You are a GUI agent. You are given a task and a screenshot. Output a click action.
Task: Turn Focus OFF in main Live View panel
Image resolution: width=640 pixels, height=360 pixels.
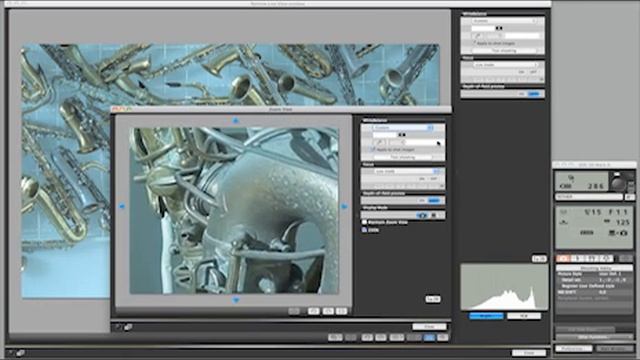(533, 72)
